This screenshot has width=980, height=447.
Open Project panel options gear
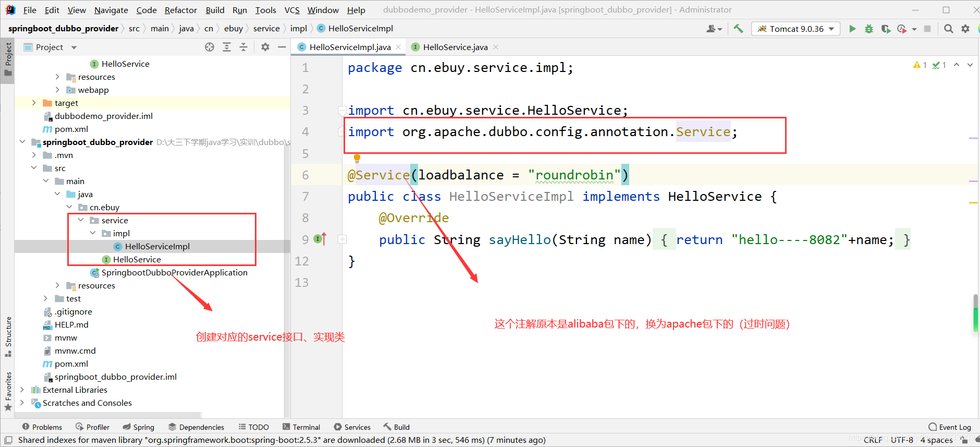pos(265,47)
